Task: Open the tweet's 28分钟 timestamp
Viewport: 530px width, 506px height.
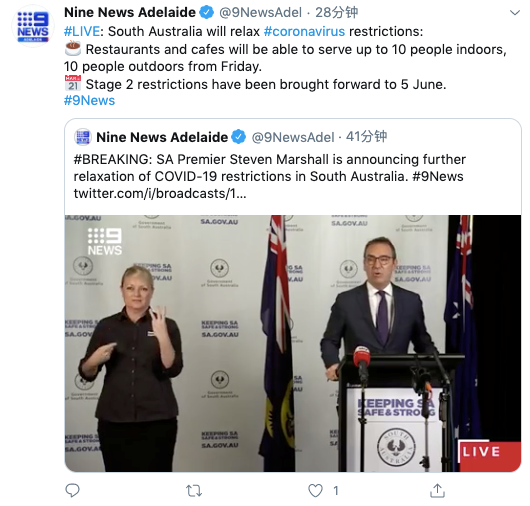Action: pyautogui.click(x=337, y=13)
